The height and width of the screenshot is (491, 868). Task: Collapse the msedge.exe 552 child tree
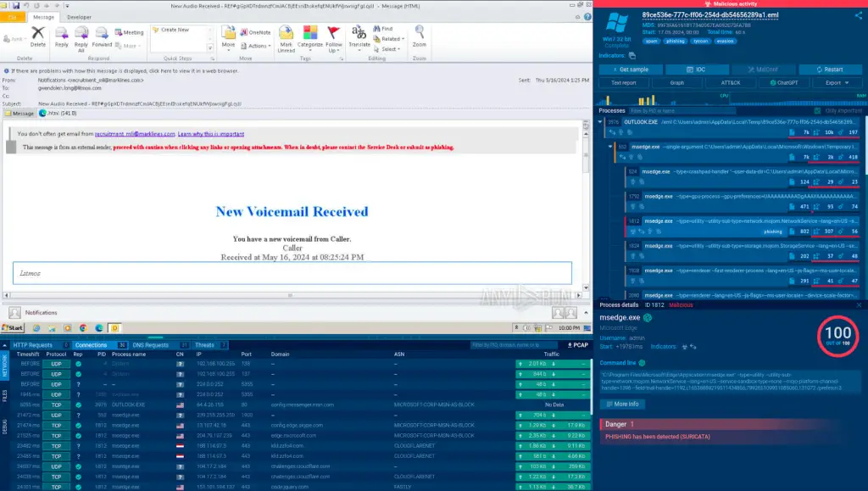click(610, 147)
